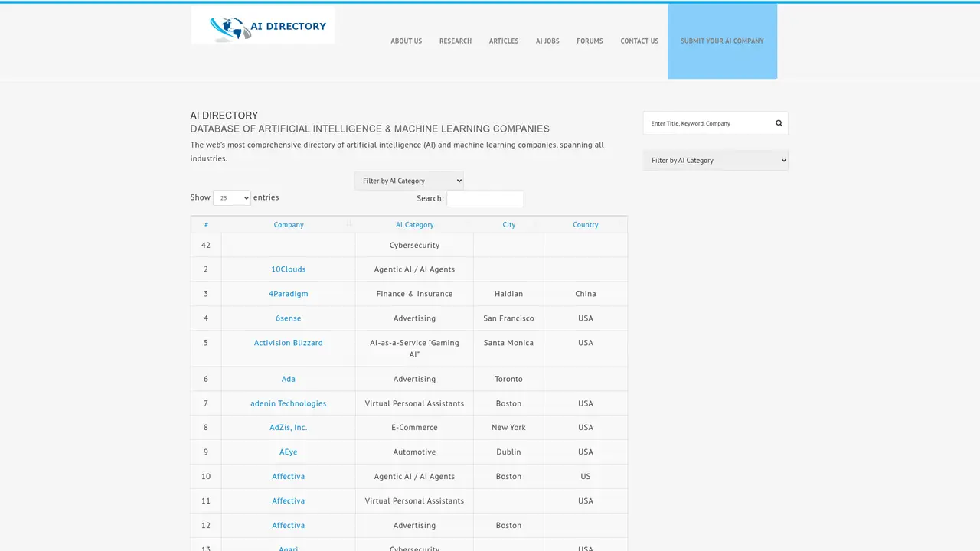Screen dimensions: 980x551
Task: Select the Toronto city cell
Action: [x=508, y=379]
